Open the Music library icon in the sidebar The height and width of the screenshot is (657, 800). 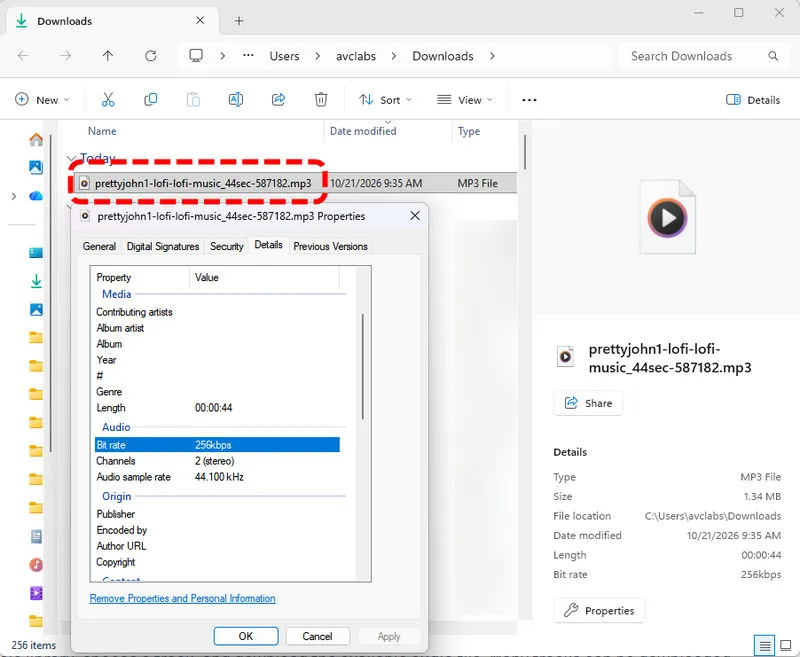tap(36, 565)
